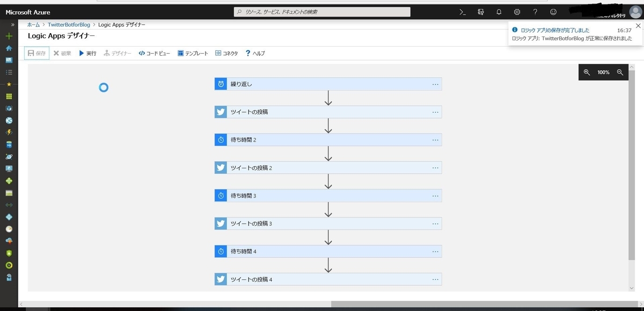Open Load balancers green diamond icon
The height and width of the screenshot is (311, 644).
click(x=9, y=181)
